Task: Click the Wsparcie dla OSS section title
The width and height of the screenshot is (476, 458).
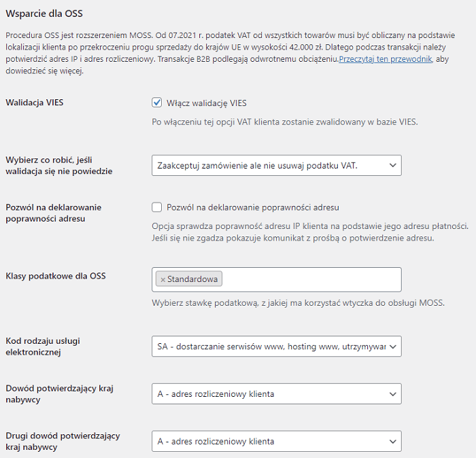Action: point(44,14)
